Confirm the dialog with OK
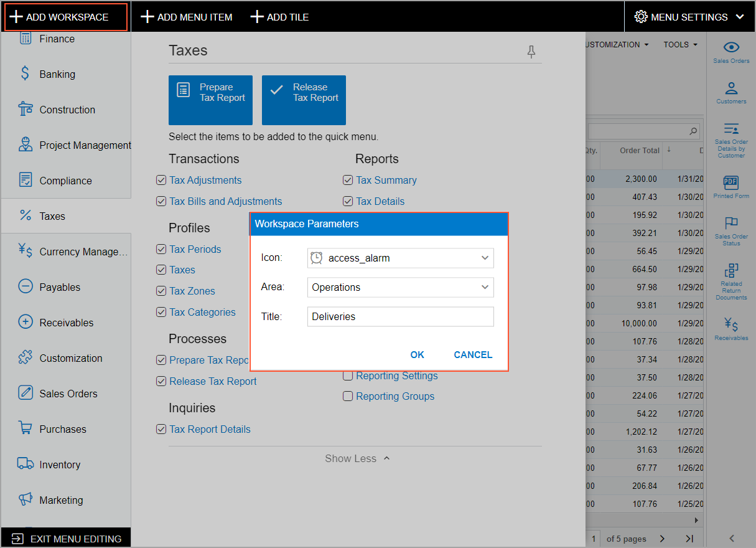The image size is (756, 548). tap(417, 355)
